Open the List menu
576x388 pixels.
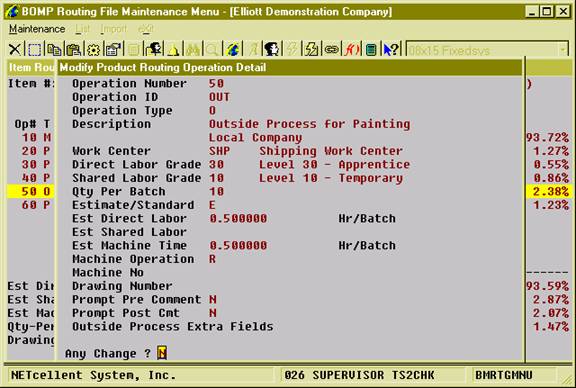(x=82, y=29)
